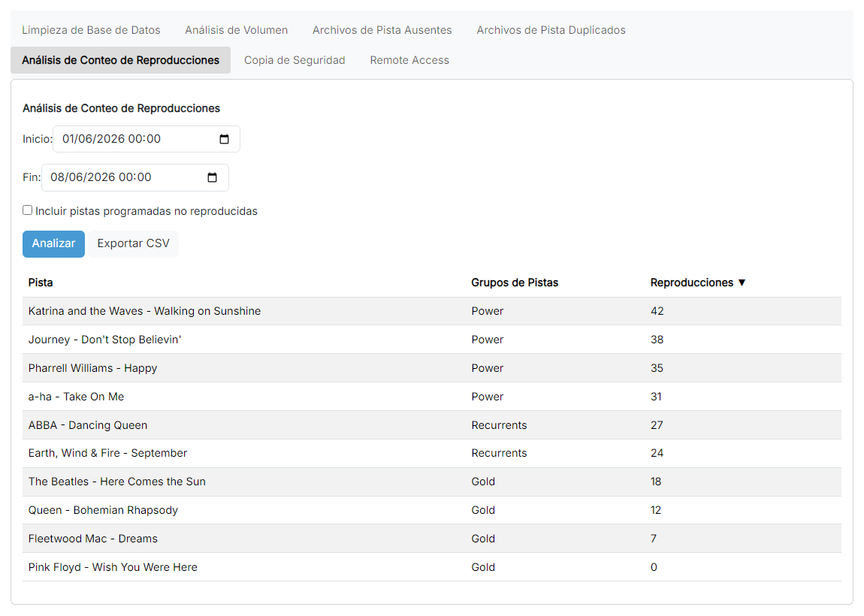Sort by the Pista column header
Image resolution: width=864 pixels, height=616 pixels.
tap(41, 282)
